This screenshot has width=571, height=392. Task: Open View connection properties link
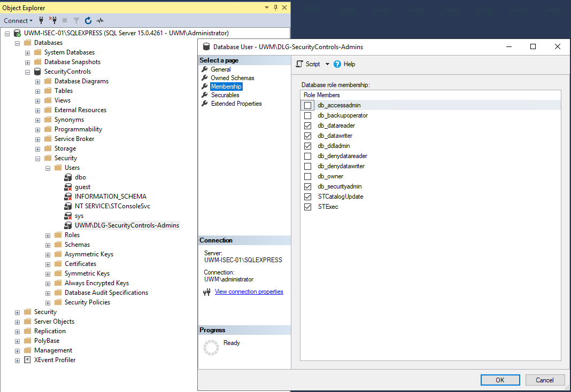tap(249, 292)
